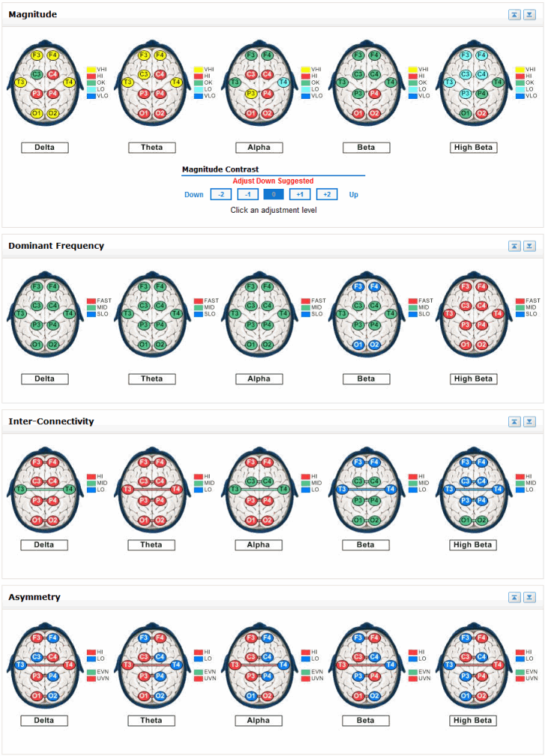Click T4 electrode on Magnitude Alpha brain map
Image resolution: width=545 pixels, height=756 pixels.
click(283, 82)
